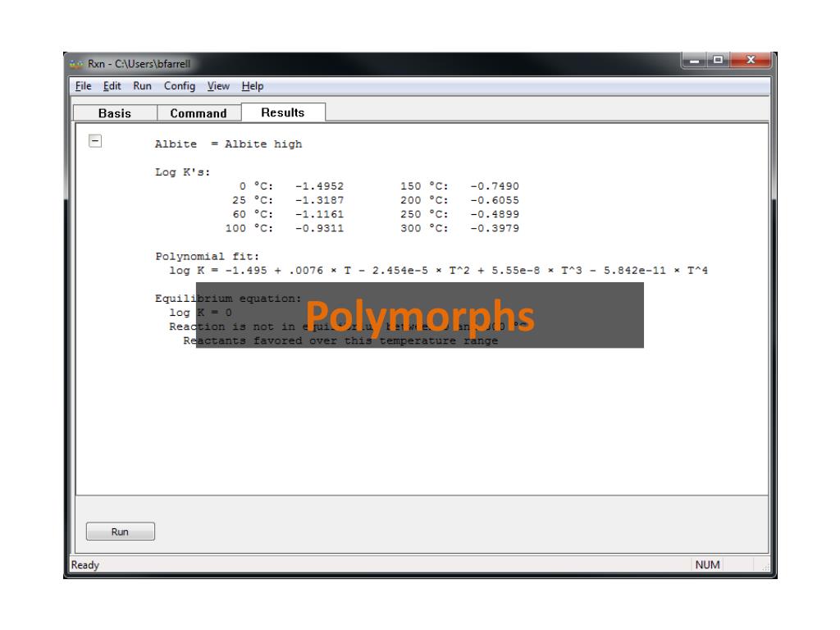Switch to the Command tab
The image size is (840, 630).
click(199, 113)
